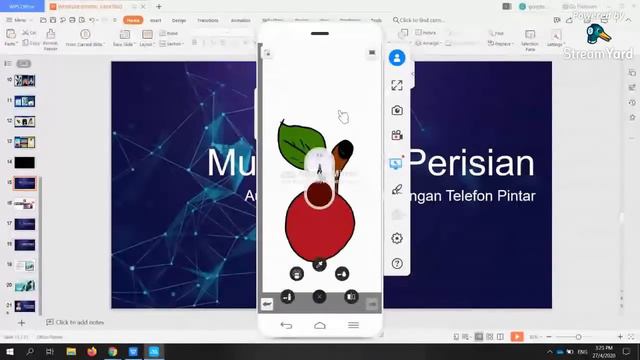Screen dimensions: 640x360
Task: Open the Layout dropdown
Action: coord(147,44)
